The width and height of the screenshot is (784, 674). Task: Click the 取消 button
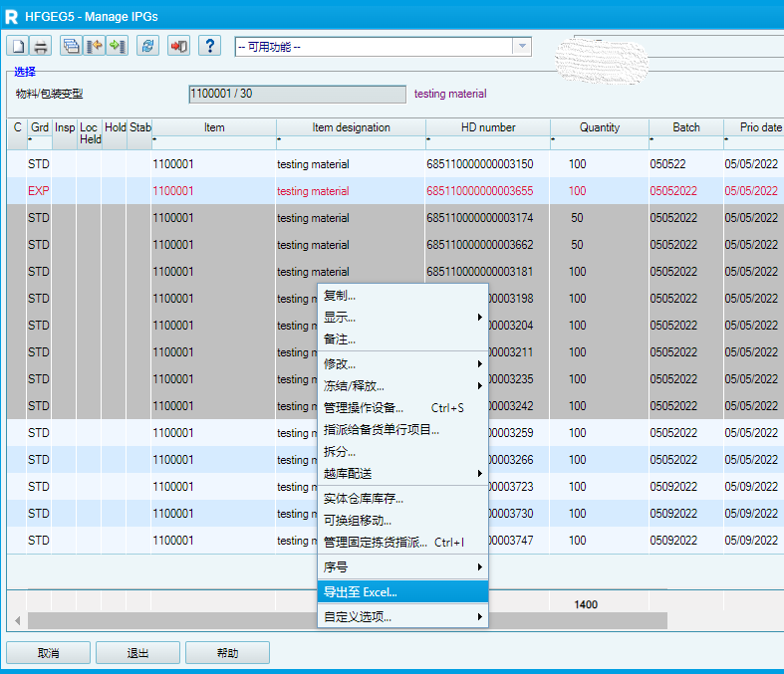[49, 653]
